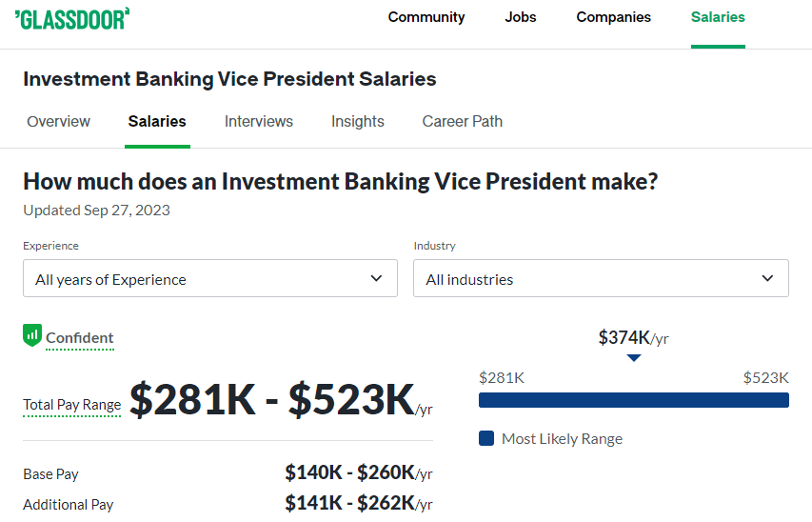Select Salaries in the top navigation

[718, 17]
